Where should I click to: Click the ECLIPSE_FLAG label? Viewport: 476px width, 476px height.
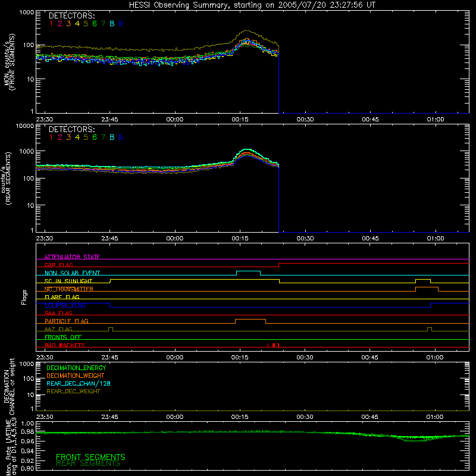pyautogui.click(x=65, y=305)
